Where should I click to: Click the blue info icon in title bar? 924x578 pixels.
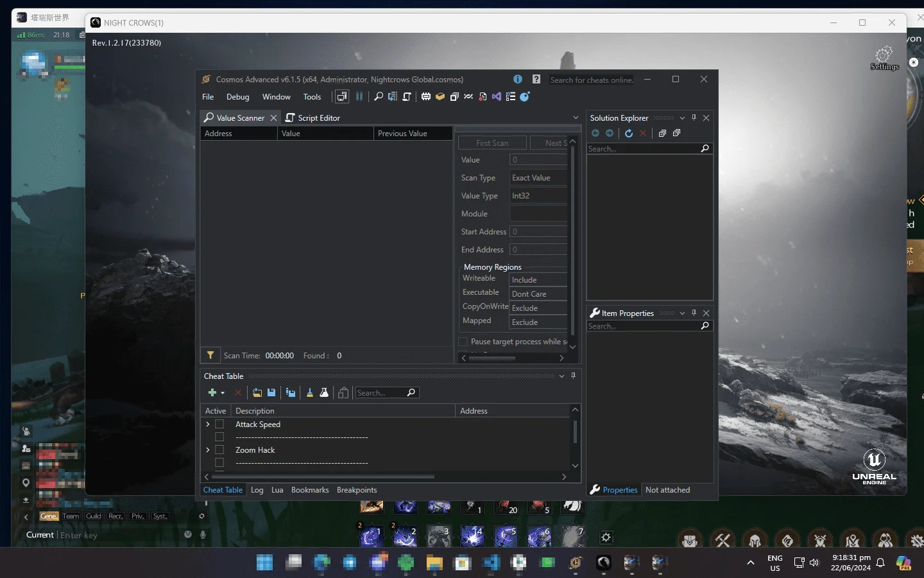coord(518,79)
